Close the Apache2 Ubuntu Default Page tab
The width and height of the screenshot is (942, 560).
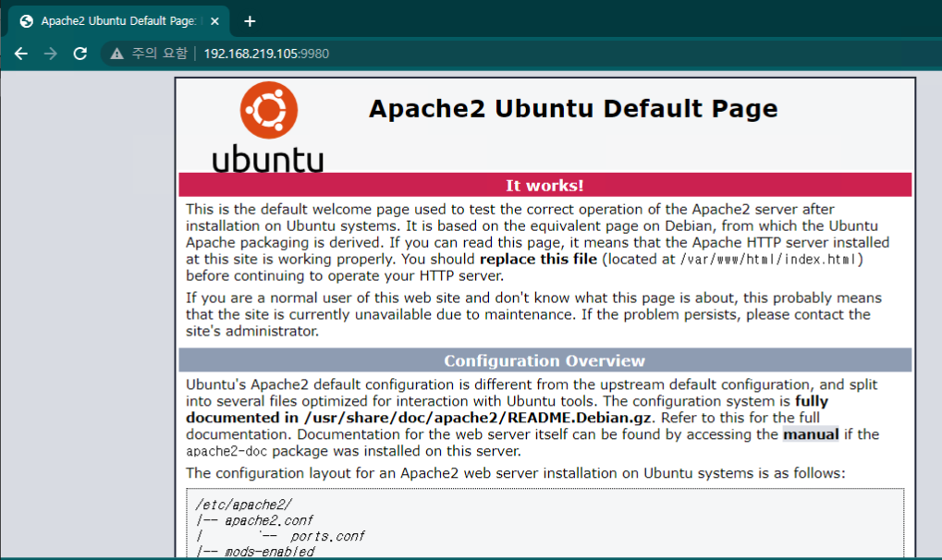pos(214,21)
